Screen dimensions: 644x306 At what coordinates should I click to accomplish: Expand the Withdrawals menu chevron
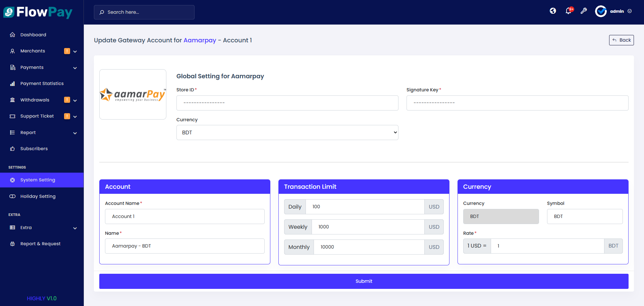(x=75, y=100)
